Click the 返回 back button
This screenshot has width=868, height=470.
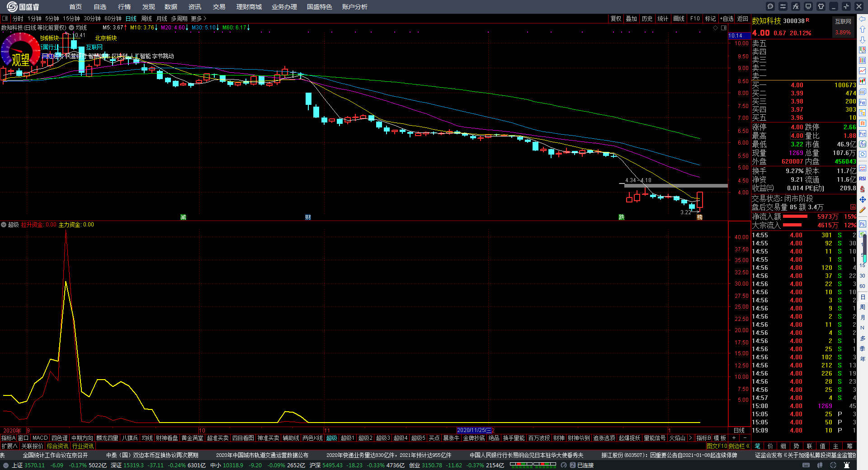click(742, 19)
